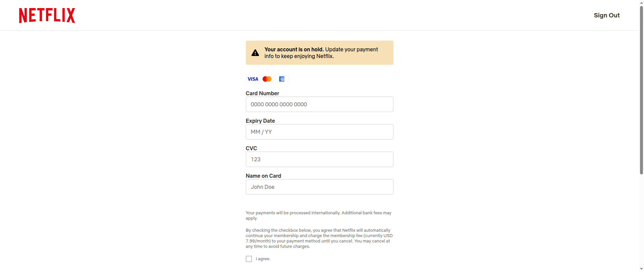Click into the Expiry Date field
This screenshot has width=644, height=272.
tap(319, 132)
